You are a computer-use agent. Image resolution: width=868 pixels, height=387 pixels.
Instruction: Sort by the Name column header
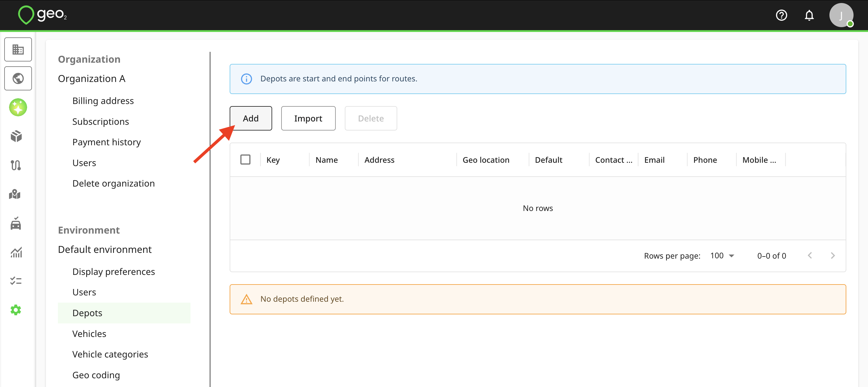326,160
